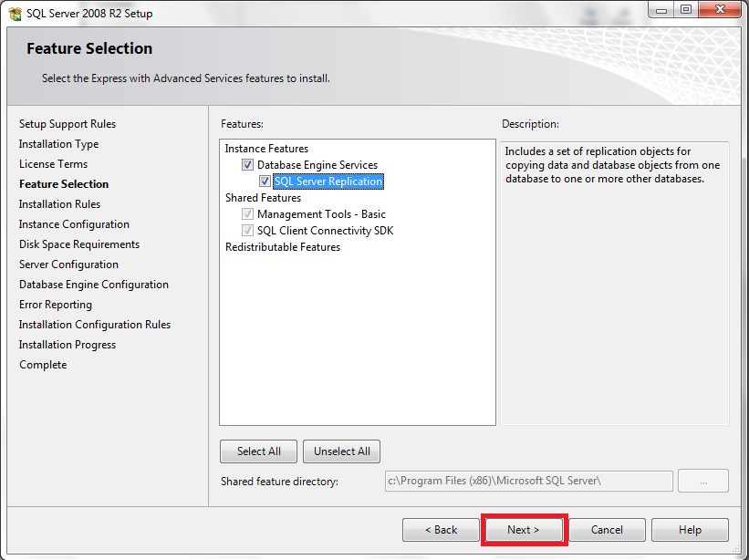Click the Installation Type step
The width and height of the screenshot is (749, 560).
coord(58,144)
